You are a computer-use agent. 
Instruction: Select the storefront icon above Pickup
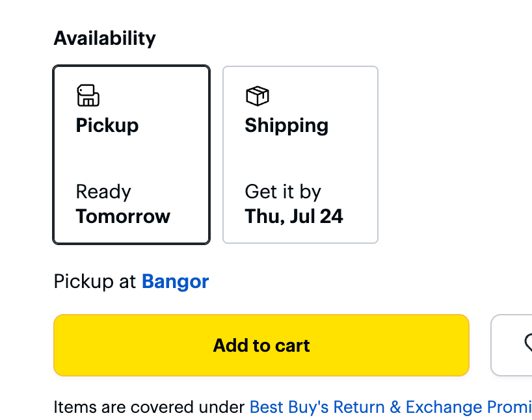pyautogui.click(x=88, y=96)
